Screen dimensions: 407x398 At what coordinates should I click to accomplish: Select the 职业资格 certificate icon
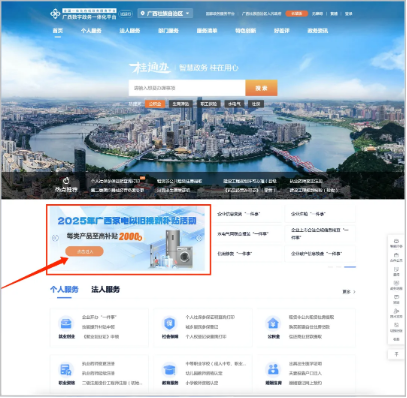(x=66, y=370)
